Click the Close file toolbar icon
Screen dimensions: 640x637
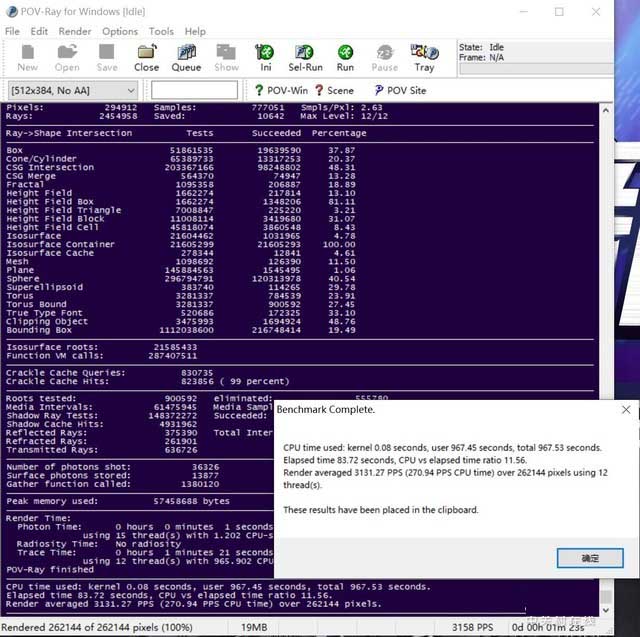[x=147, y=58]
